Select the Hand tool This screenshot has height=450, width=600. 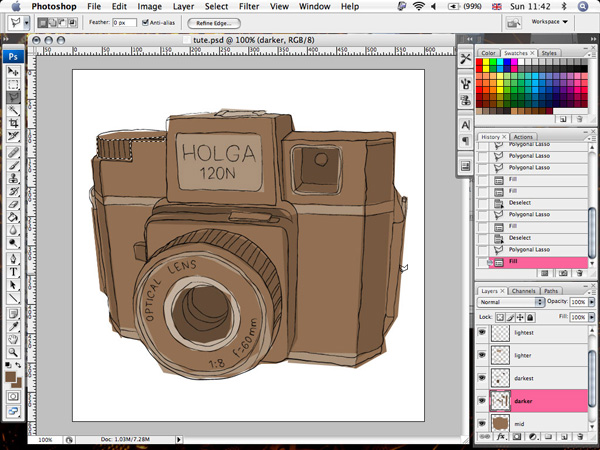[13, 339]
